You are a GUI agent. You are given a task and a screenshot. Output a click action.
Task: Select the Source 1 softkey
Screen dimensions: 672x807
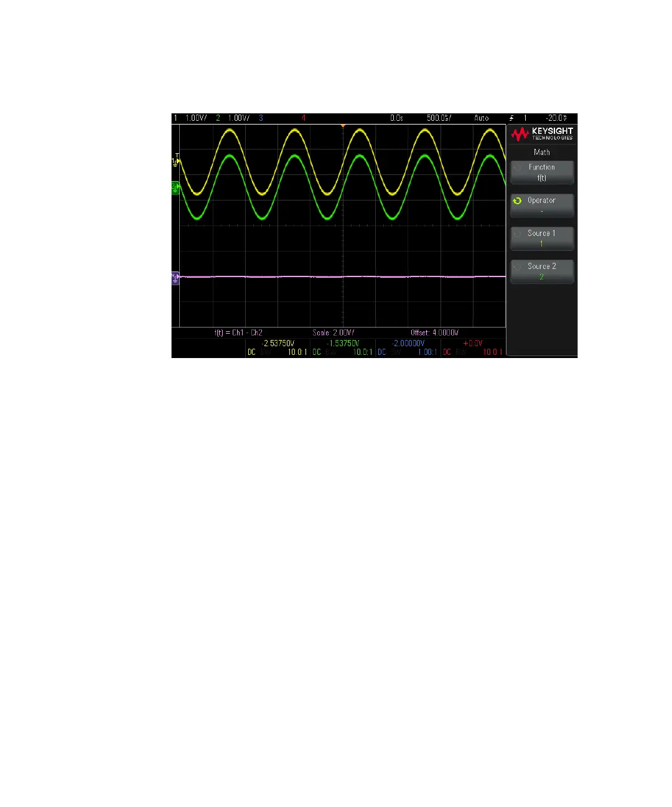click(541, 238)
